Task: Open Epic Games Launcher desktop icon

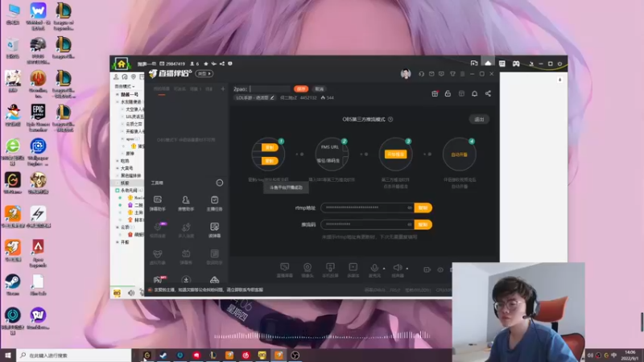Action: click(38, 117)
